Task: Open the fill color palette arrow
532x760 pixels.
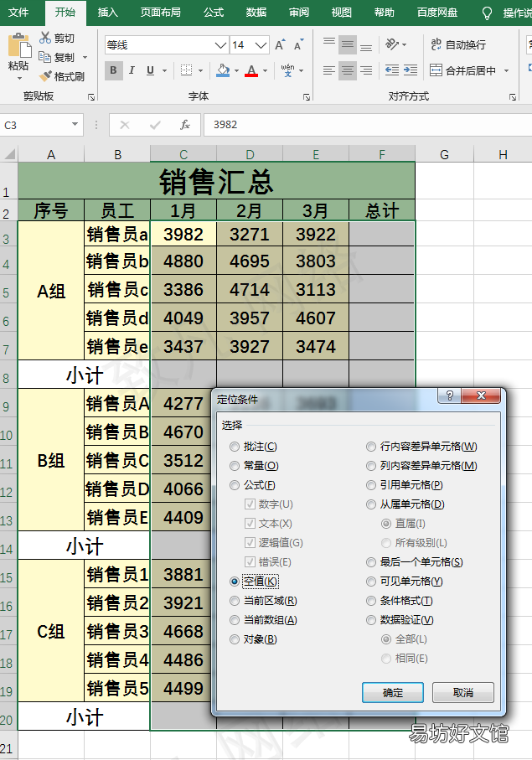Action: tap(236, 70)
